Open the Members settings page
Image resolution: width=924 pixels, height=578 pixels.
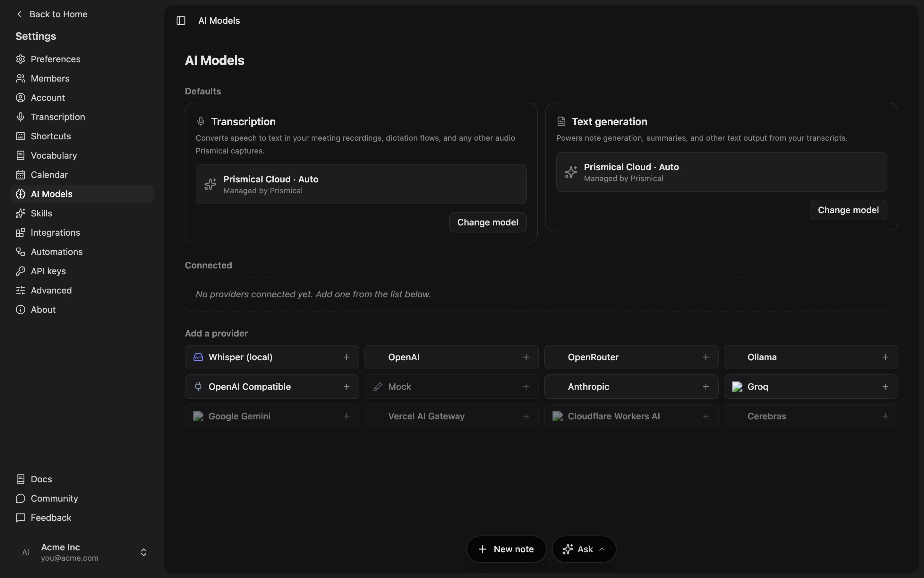[x=82, y=78]
